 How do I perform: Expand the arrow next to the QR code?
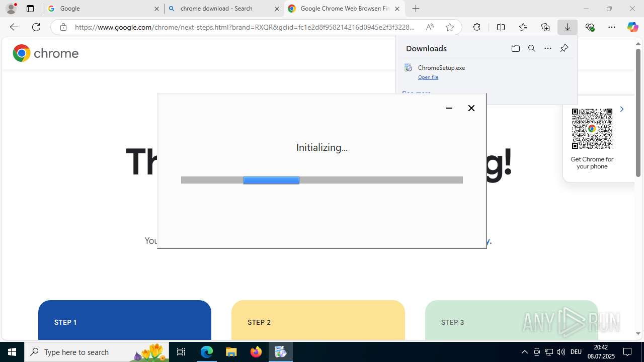pos(622,109)
